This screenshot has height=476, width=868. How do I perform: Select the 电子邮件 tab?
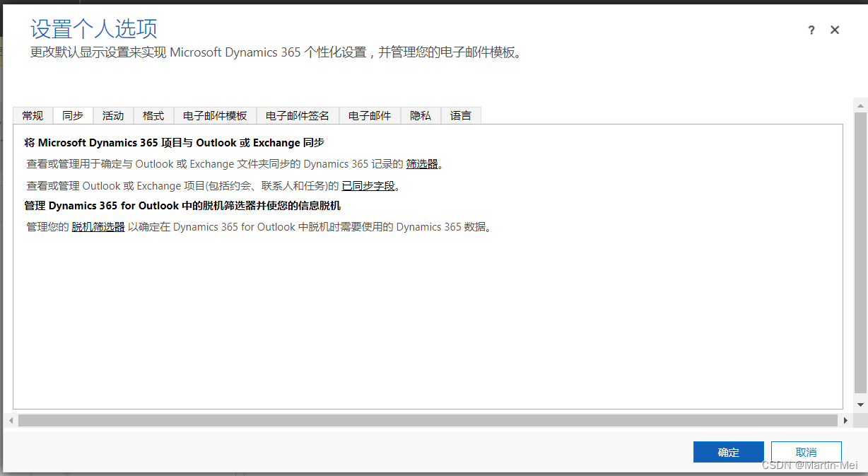(x=370, y=115)
